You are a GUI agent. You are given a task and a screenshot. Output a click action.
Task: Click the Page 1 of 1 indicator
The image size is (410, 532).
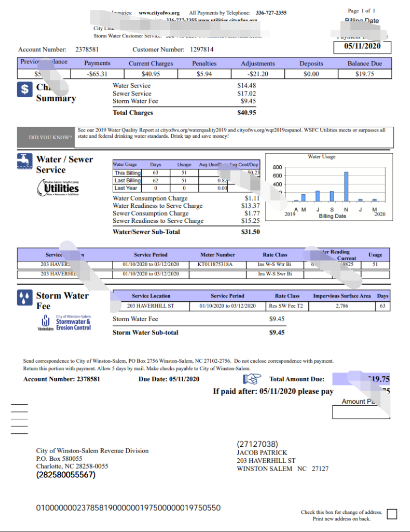361,11
